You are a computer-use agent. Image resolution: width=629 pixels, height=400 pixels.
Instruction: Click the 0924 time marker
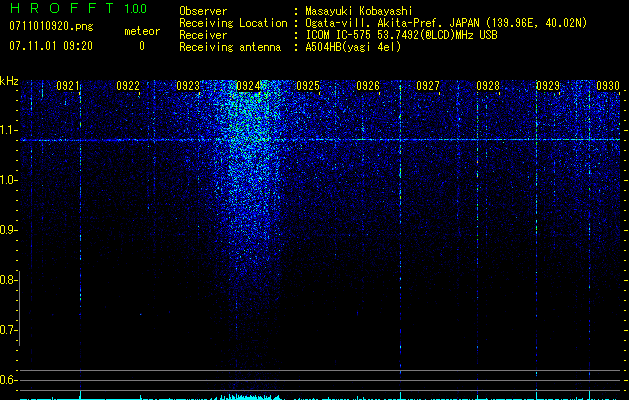tap(248, 86)
